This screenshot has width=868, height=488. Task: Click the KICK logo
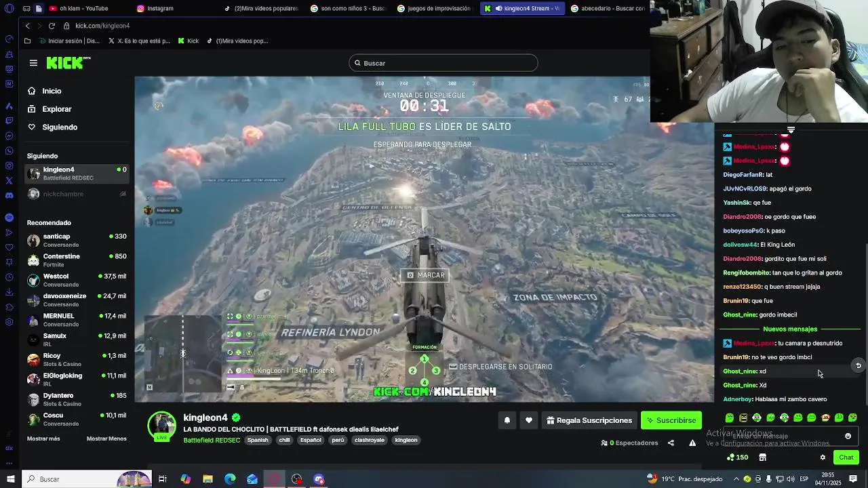[x=68, y=63]
